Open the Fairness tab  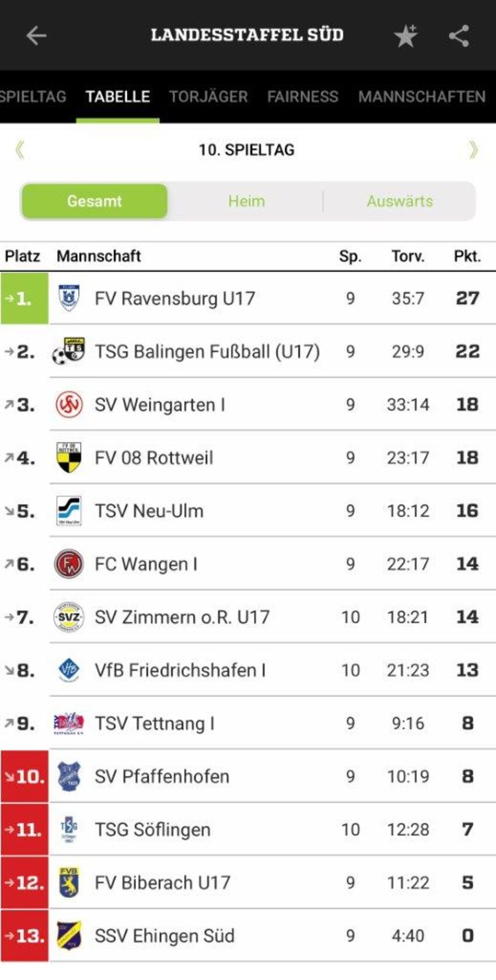tap(302, 96)
